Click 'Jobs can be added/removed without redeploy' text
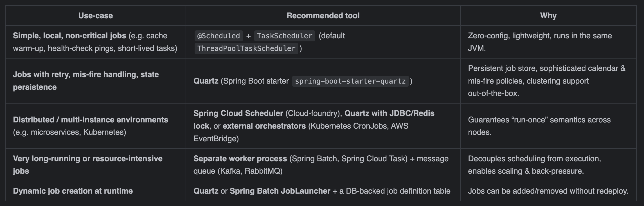The height and width of the screenshot is (206, 644). [x=548, y=191]
